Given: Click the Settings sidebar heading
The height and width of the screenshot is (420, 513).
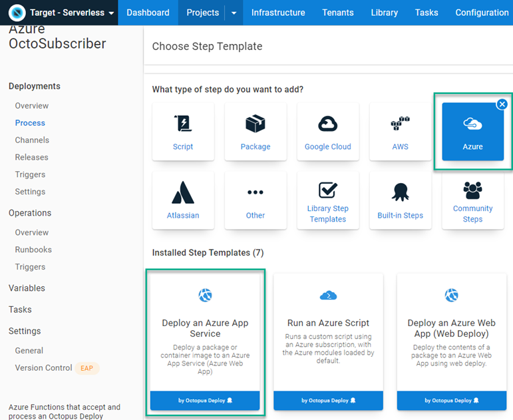Looking at the screenshot, I should (25, 331).
